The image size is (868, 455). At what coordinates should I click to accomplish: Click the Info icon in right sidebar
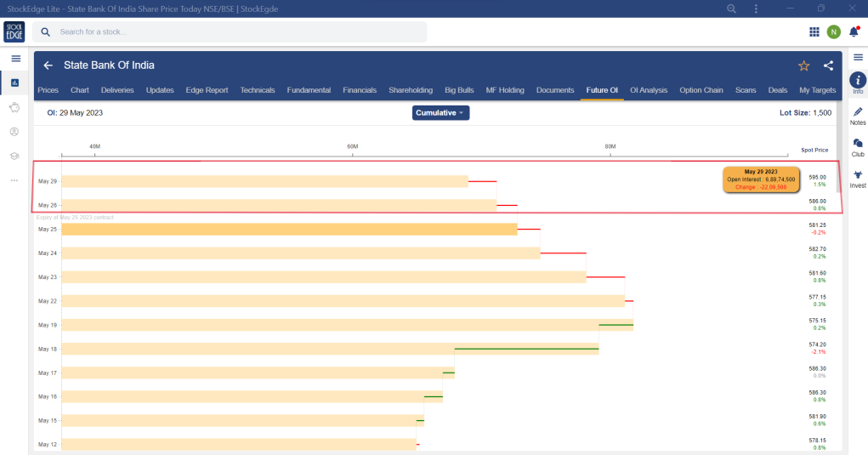tap(858, 80)
